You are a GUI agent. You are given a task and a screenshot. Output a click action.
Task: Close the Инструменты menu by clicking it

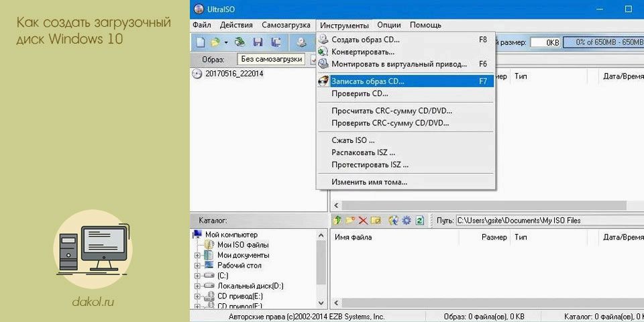pyautogui.click(x=344, y=25)
